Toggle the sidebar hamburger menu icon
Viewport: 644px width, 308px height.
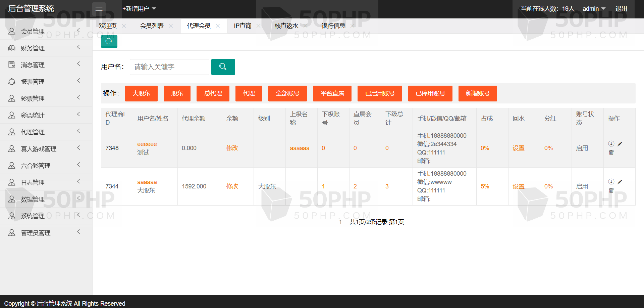pos(99,9)
